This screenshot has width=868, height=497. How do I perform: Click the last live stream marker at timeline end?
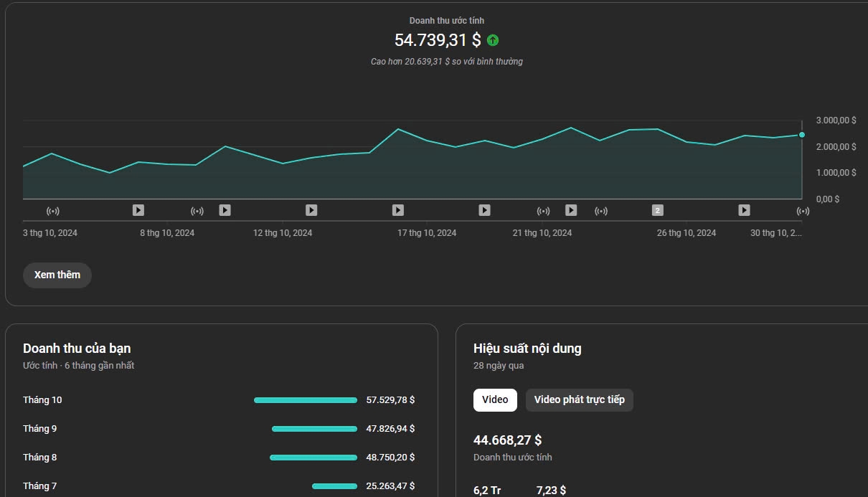tap(803, 210)
